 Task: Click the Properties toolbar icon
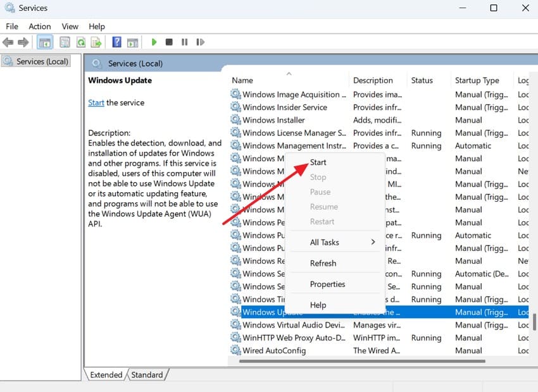coord(65,42)
